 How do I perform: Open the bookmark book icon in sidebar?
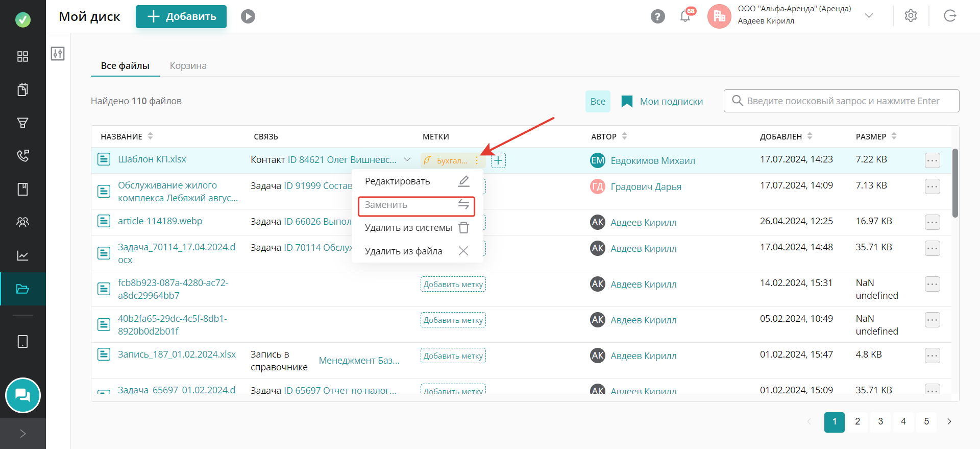click(x=22, y=189)
